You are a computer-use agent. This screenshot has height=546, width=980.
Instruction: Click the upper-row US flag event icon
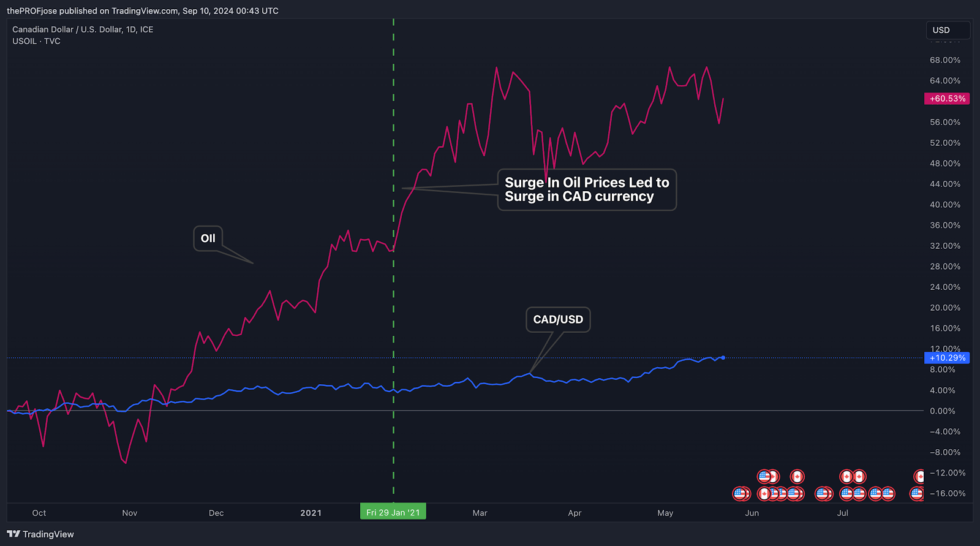coord(764,477)
